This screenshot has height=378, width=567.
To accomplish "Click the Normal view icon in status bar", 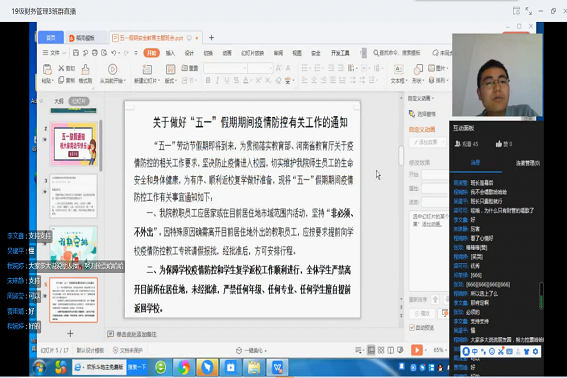I will (x=371, y=350).
